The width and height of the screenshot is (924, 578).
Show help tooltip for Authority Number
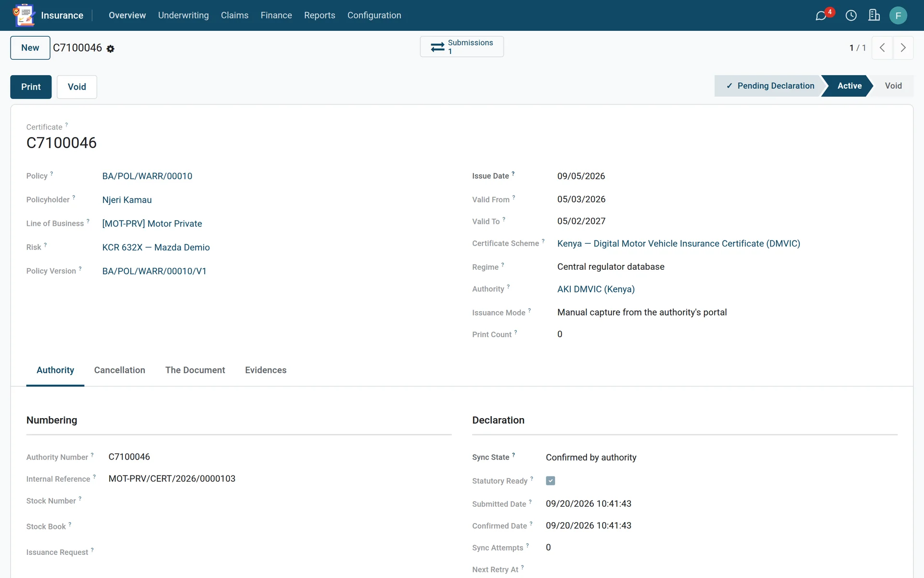pyautogui.click(x=92, y=454)
